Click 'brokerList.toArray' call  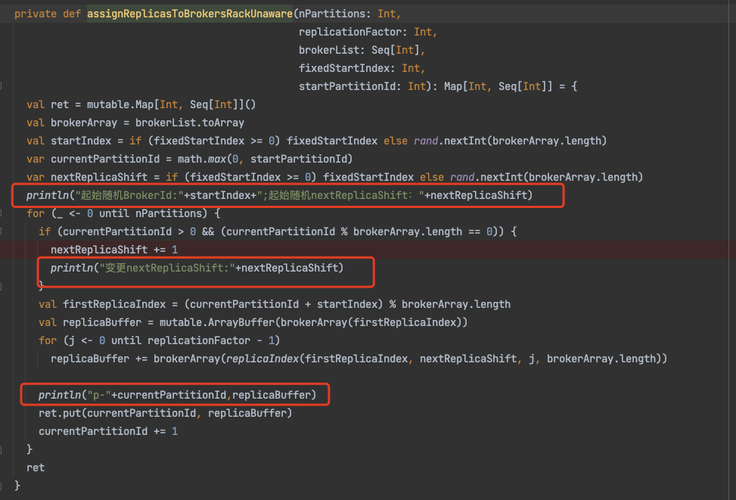pos(190,123)
